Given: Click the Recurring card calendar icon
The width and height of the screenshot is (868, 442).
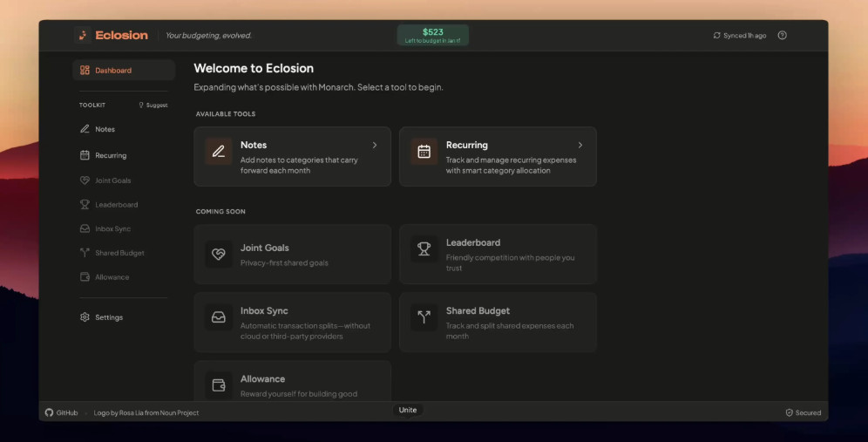Looking at the screenshot, I should point(424,151).
